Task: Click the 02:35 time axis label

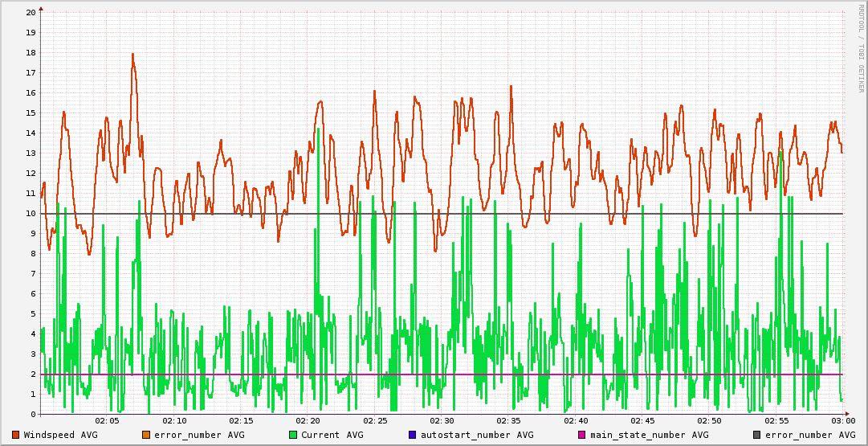Action: 509,422
